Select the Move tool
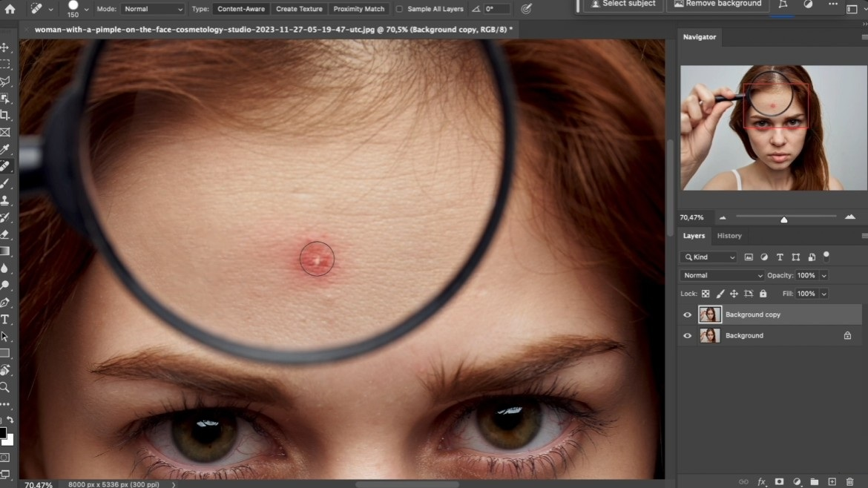Image resolution: width=868 pixels, height=488 pixels. coord(5,47)
